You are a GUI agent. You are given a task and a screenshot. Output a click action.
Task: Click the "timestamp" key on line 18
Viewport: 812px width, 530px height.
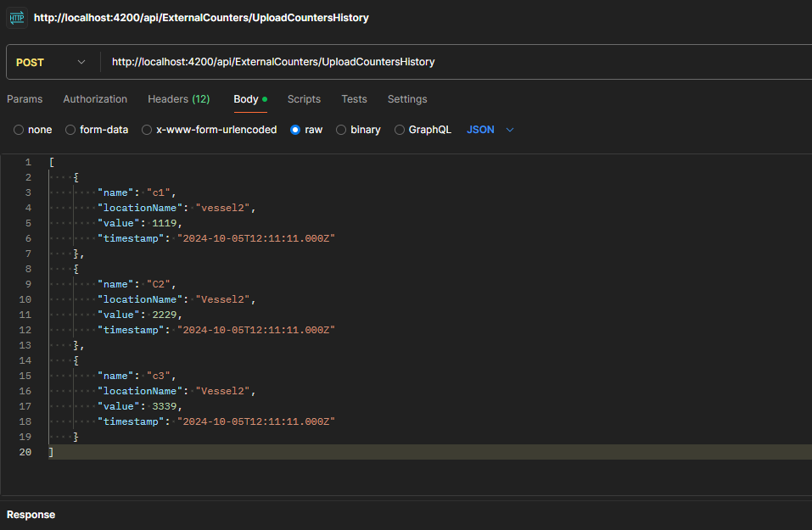[x=131, y=421]
